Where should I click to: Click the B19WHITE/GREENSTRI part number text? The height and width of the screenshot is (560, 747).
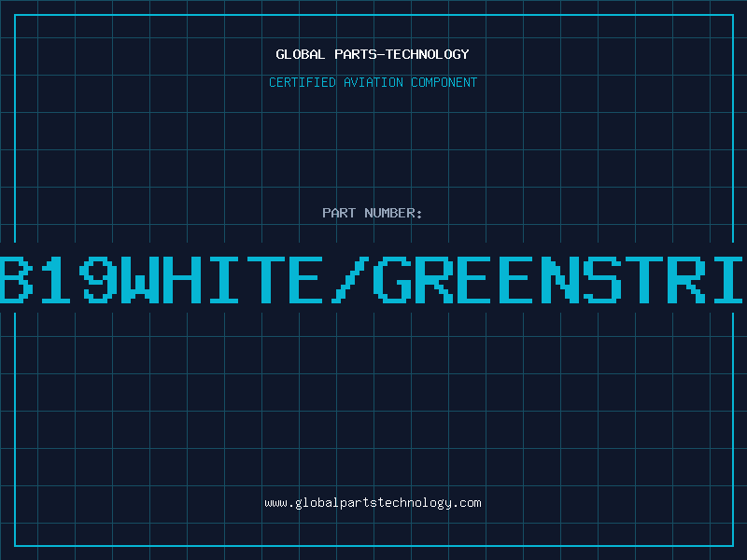pos(372,279)
